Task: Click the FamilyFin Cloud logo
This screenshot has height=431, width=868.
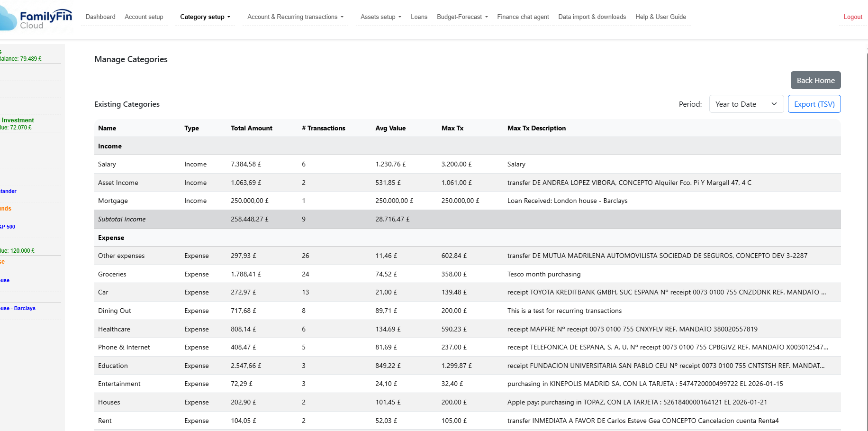Action: click(x=36, y=19)
